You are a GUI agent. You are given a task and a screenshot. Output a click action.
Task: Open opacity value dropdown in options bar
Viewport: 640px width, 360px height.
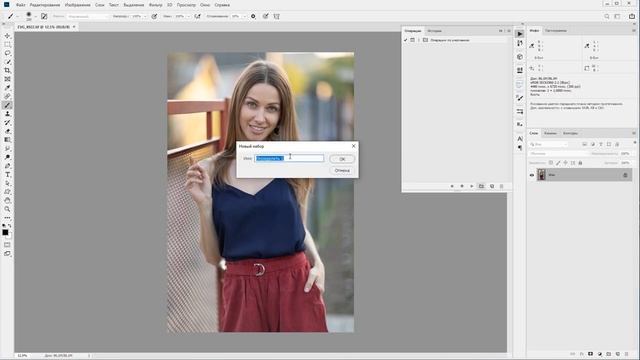(x=145, y=16)
